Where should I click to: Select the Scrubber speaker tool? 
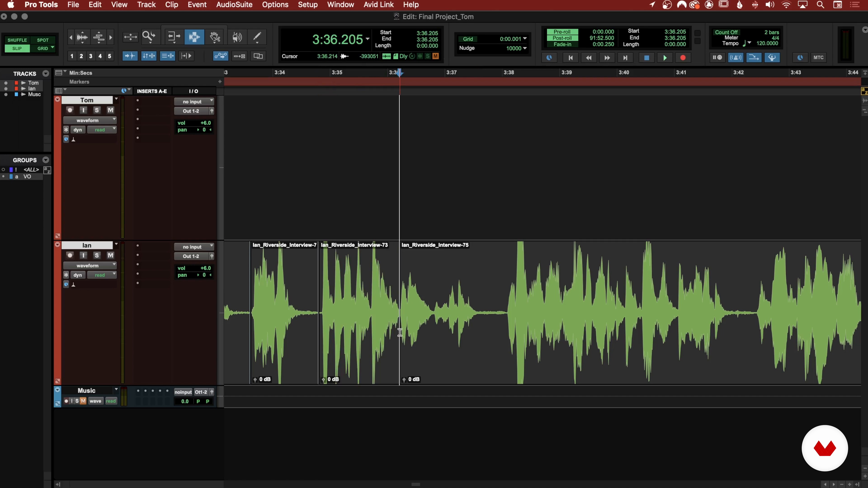pos(237,37)
